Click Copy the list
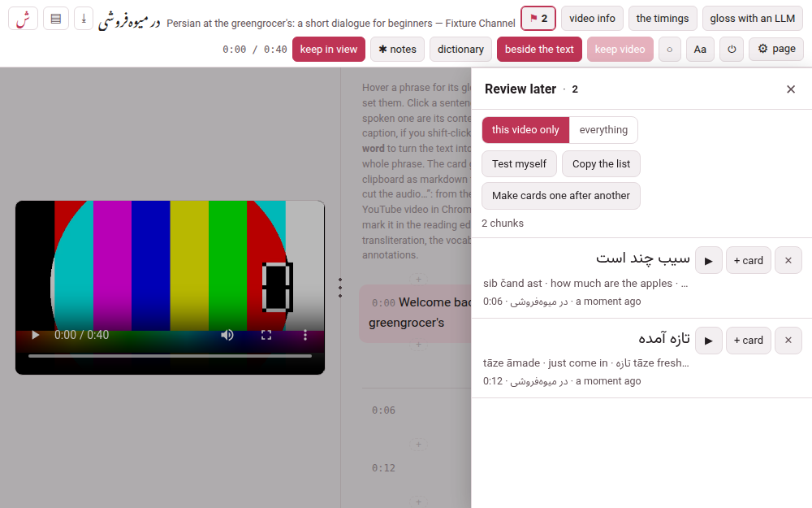The height and width of the screenshot is (508, 812). click(601, 164)
